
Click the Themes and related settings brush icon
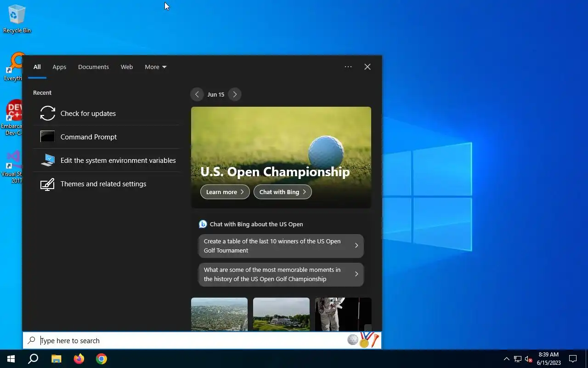(x=48, y=184)
